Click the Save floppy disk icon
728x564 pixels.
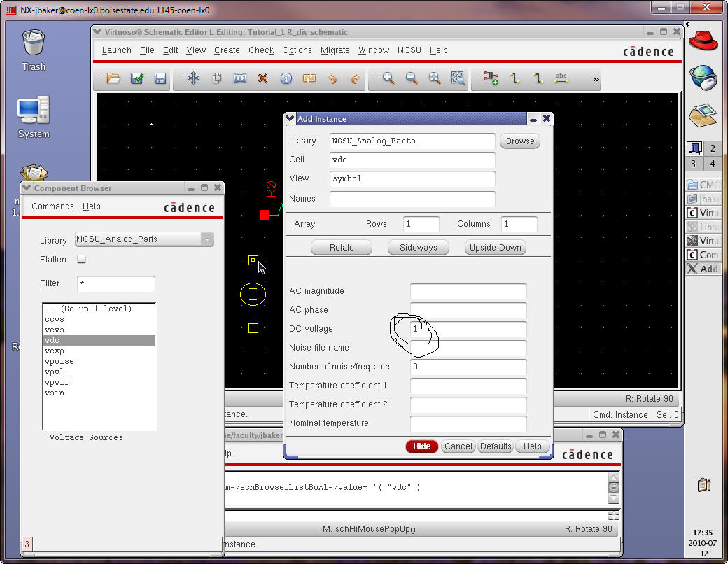[x=160, y=79]
